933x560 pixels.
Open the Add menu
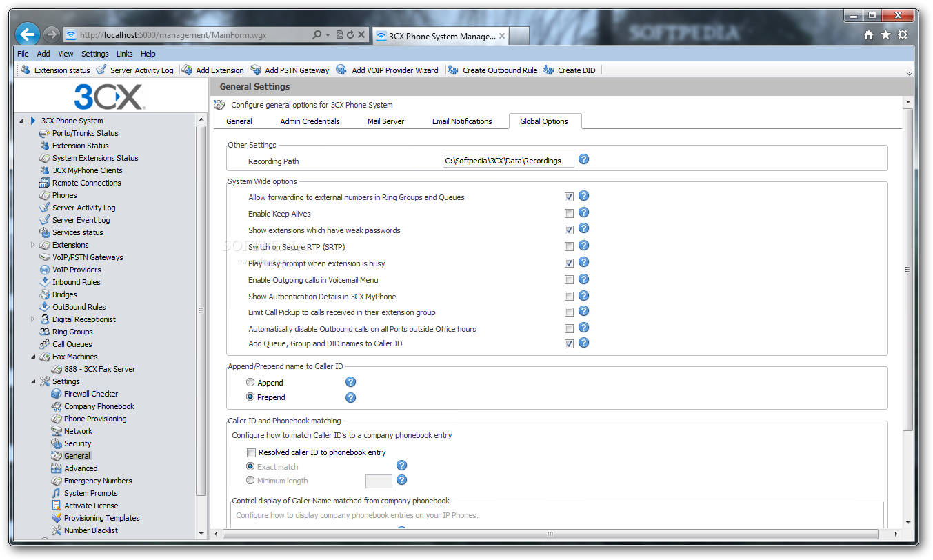click(x=43, y=54)
